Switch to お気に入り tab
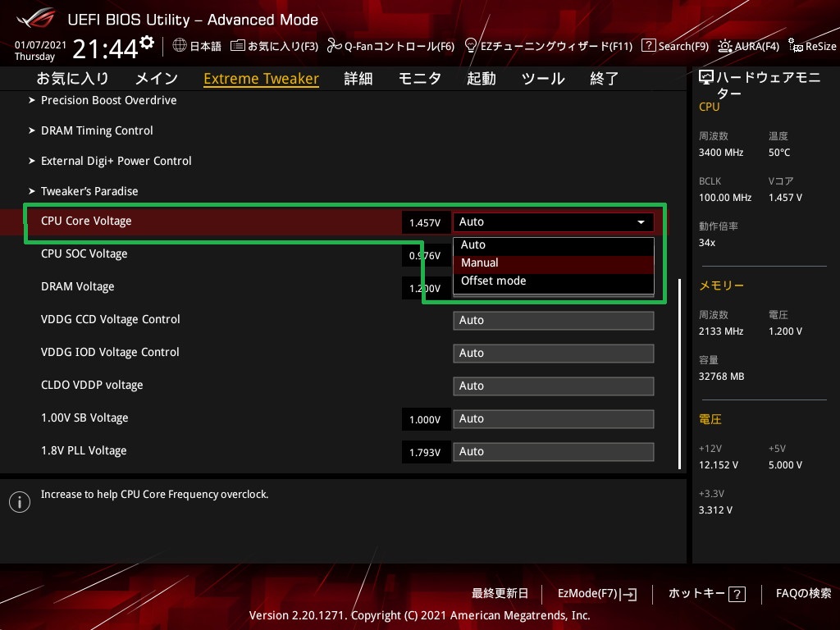The width and height of the screenshot is (840, 630). pos(72,79)
